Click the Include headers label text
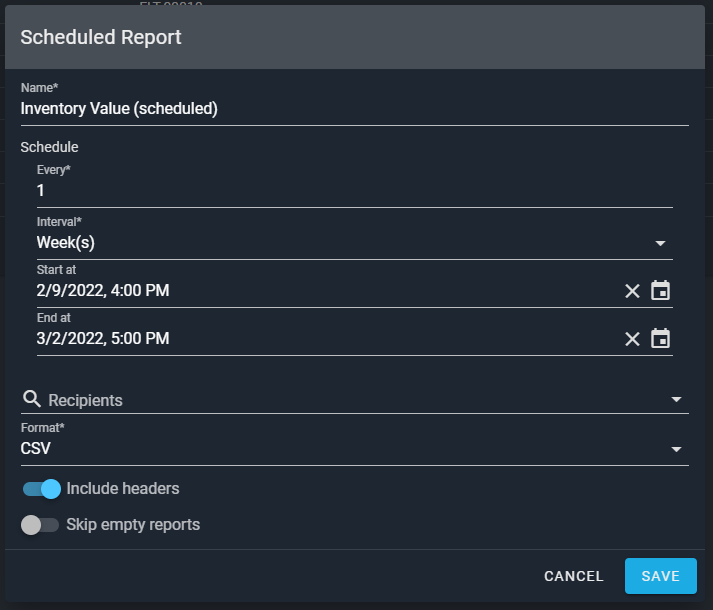 [123, 489]
